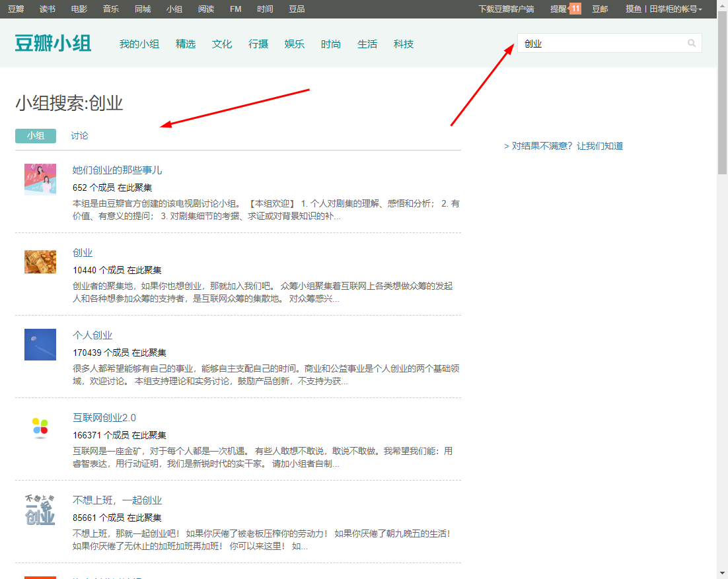Go to 豆瓣 in top bar
728x579 pixels.
coord(16,9)
